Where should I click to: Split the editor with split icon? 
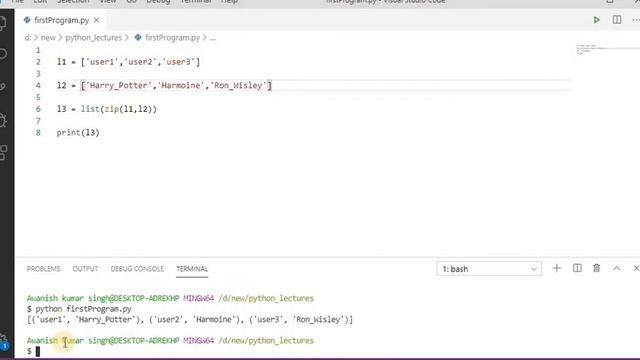pyautogui.click(x=617, y=20)
